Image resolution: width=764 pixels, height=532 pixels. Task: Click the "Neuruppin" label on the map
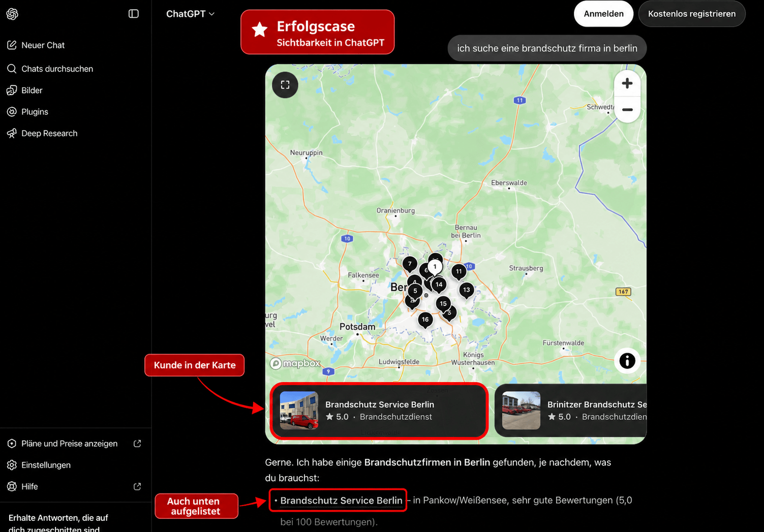(307, 152)
